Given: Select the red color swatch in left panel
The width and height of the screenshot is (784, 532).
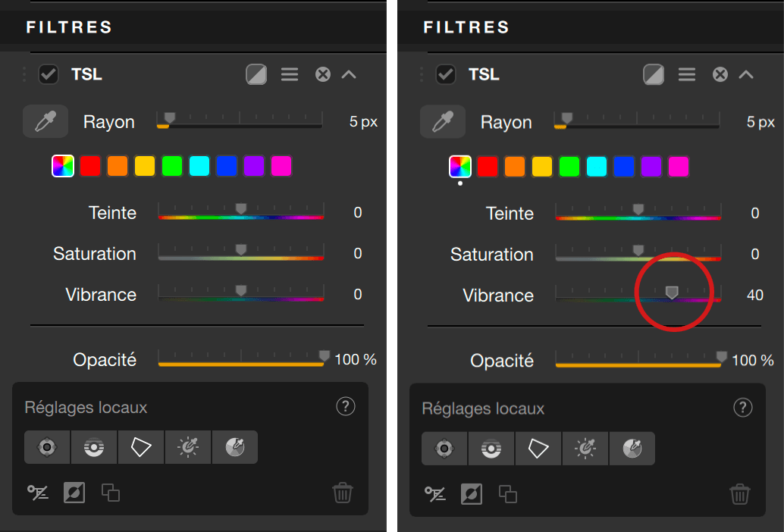Looking at the screenshot, I should click(x=90, y=166).
